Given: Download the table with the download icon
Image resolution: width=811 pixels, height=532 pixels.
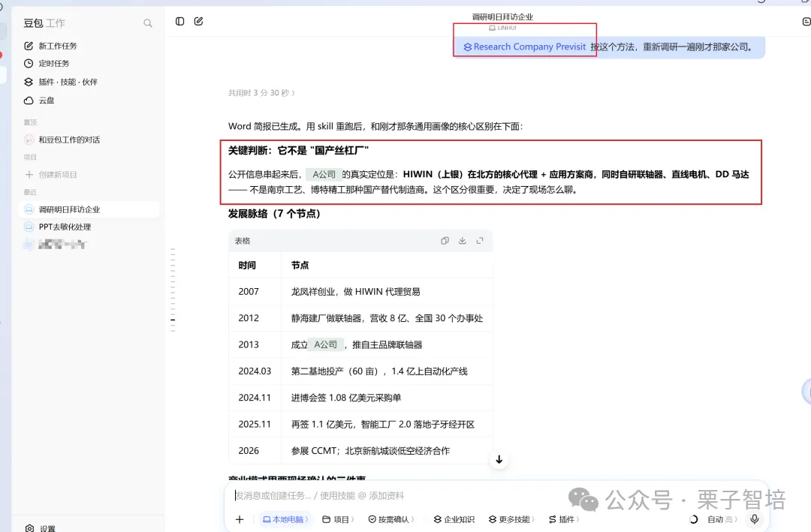Looking at the screenshot, I should coord(463,241).
